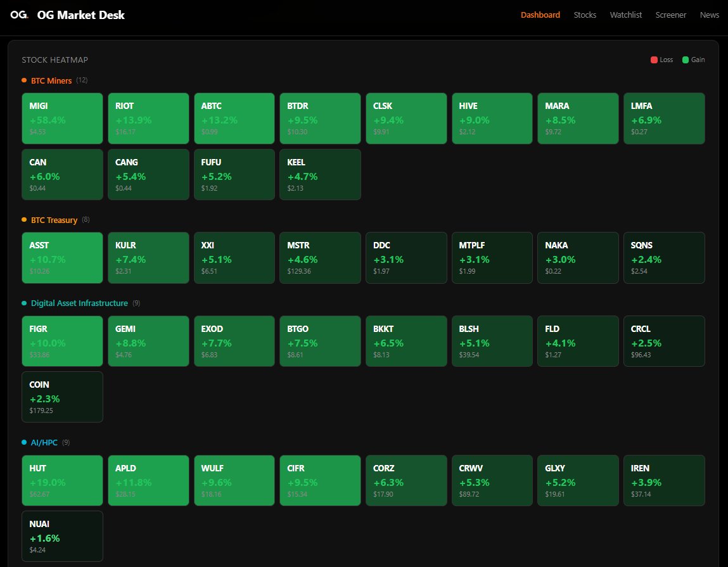Click the BTC Miners category heading

click(x=51, y=80)
